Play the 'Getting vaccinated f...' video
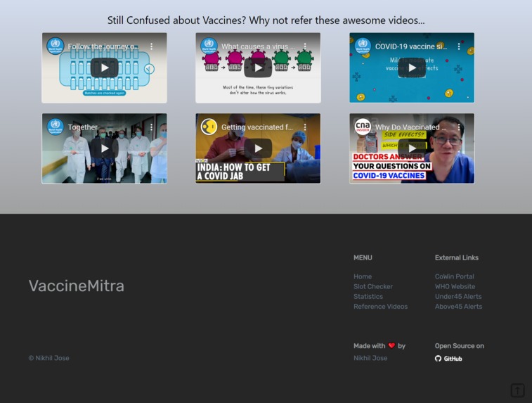The image size is (532, 403). pyautogui.click(x=258, y=148)
